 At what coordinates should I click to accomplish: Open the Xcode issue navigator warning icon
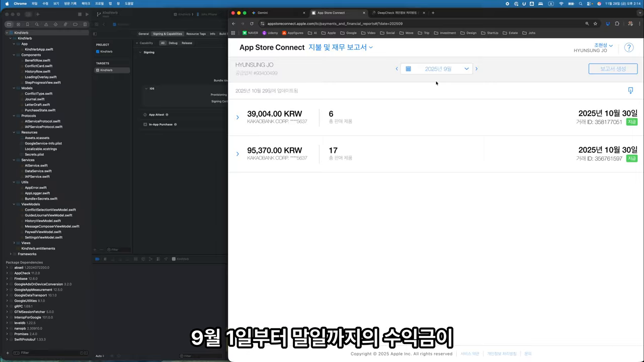46,24
